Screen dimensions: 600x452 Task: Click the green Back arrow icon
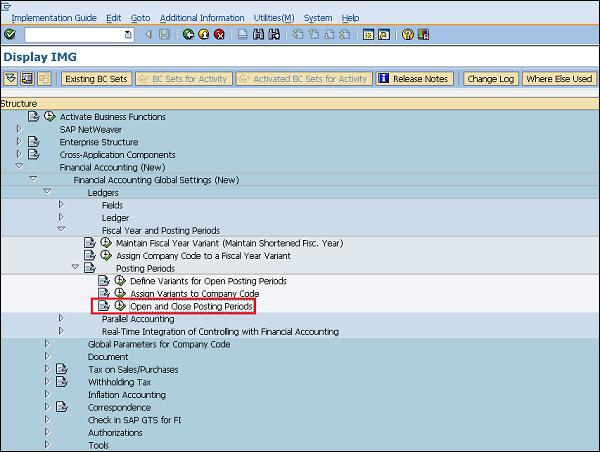pyautogui.click(x=189, y=34)
